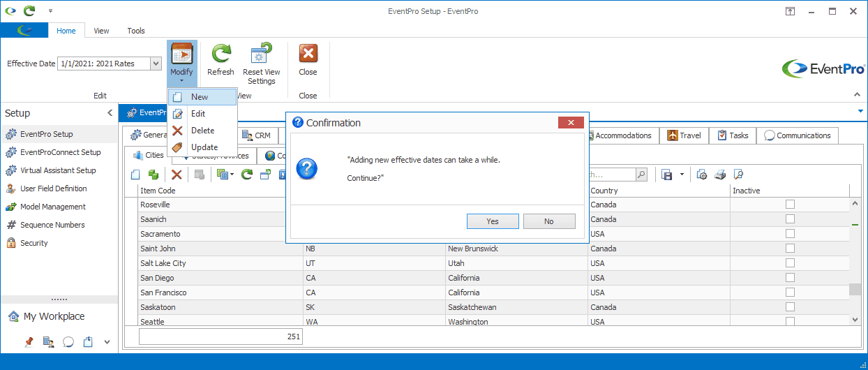Toggle Inactive checkbox for Roseville
868x370 pixels.
pos(790,205)
